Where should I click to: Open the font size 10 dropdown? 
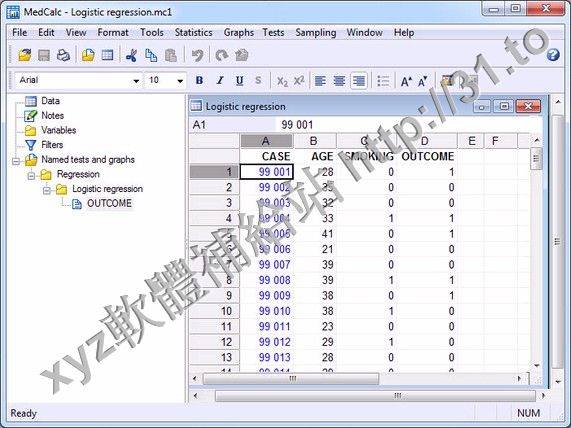[180, 81]
